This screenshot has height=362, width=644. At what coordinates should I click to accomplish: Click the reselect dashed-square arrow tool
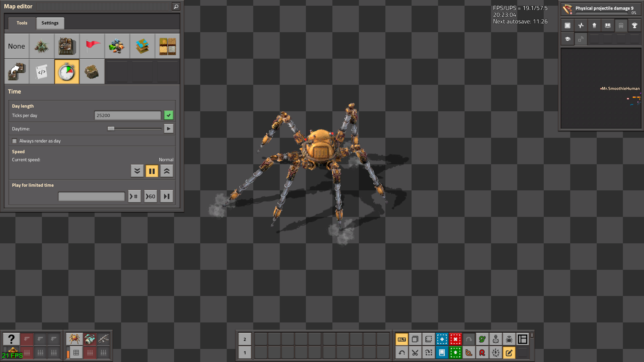(429, 353)
